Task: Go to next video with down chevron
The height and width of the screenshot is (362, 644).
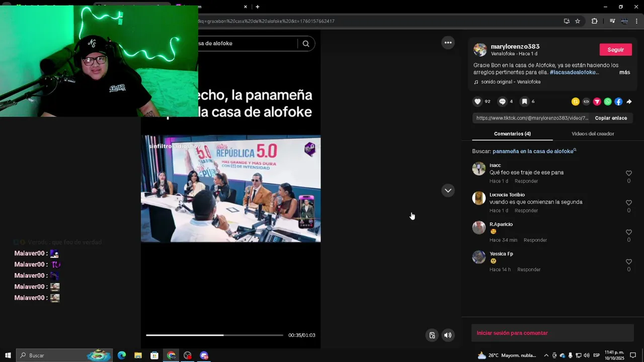Action: pos(448,191)
